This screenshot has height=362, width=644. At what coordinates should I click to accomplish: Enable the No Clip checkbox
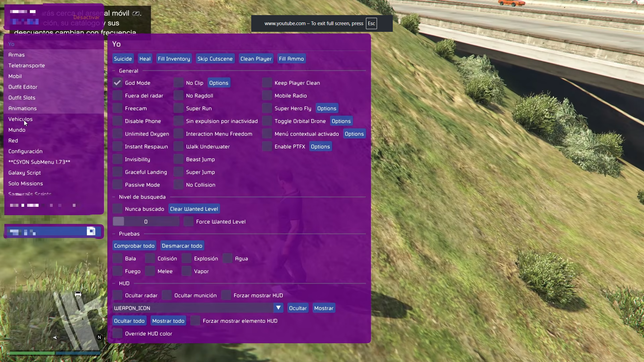pyautogui.click(x=178, y=83)
